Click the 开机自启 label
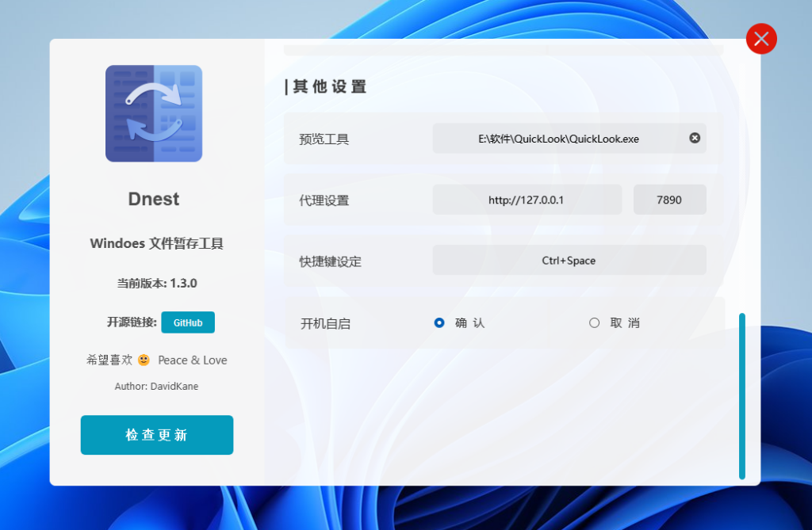This screenshot has width=812, height=530. 326,324
